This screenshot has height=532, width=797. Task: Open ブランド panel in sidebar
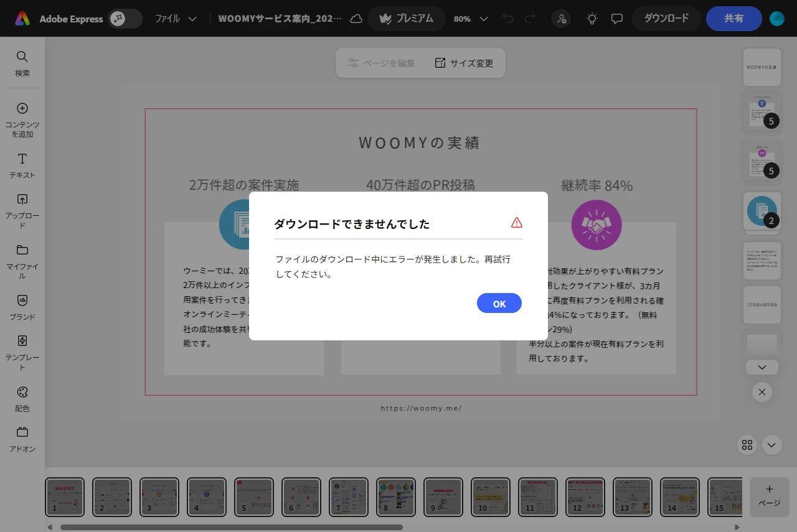tap(22, 307)
